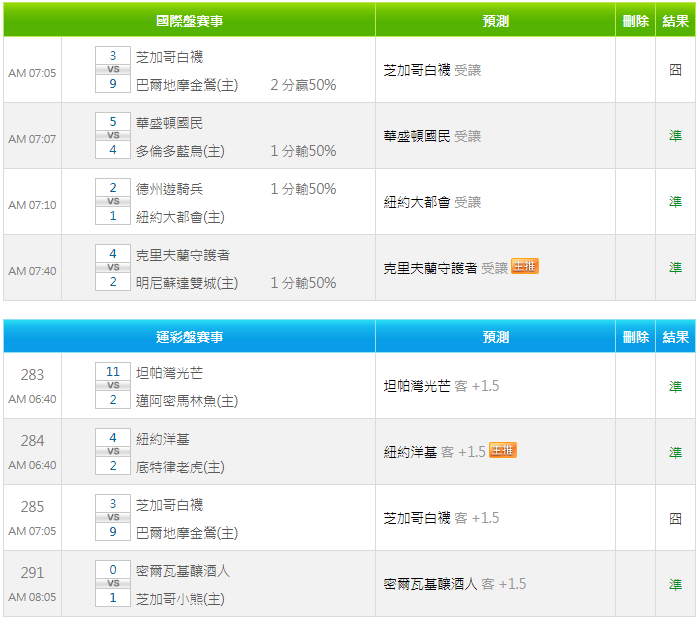The width and height of the screenshot is (699, 621).
Task: Click the 主推 badge beside 紐約洋基 客 +1.5
Action: [502, 450]
